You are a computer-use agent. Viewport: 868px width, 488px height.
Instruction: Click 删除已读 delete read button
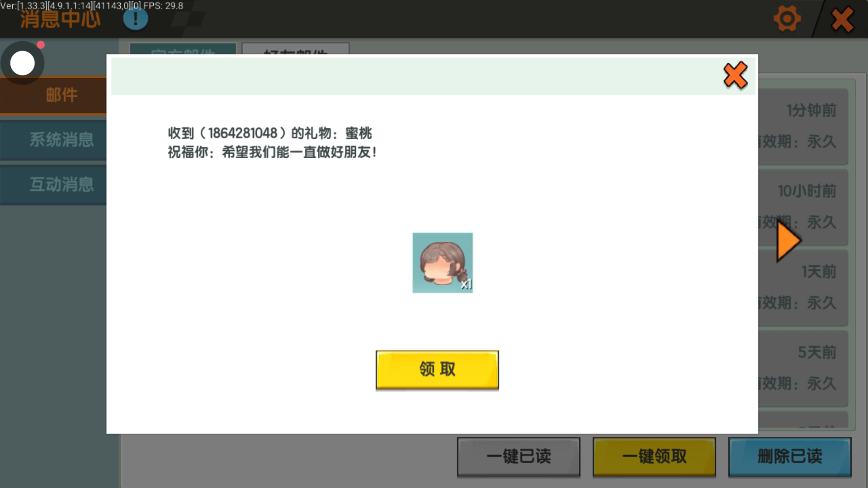(789, 456)
